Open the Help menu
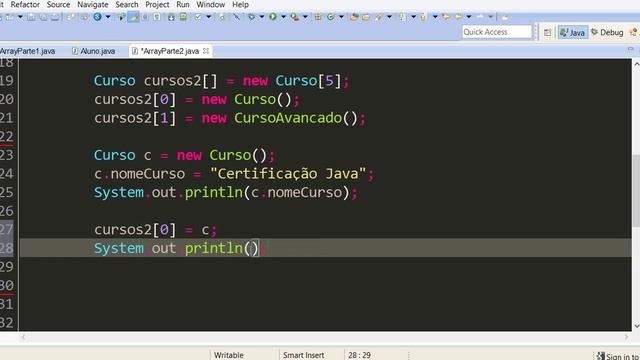The image size is (640, 360). pos(240,4)
